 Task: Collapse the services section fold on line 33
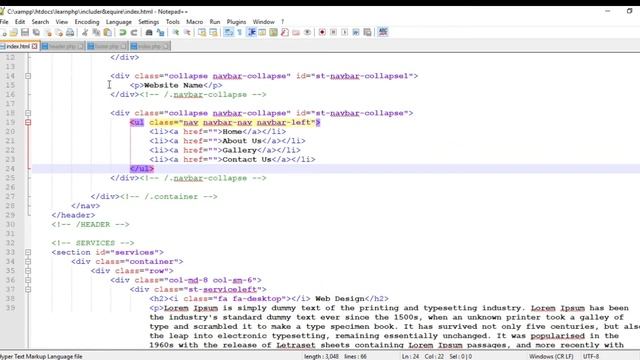pos(28,252)
